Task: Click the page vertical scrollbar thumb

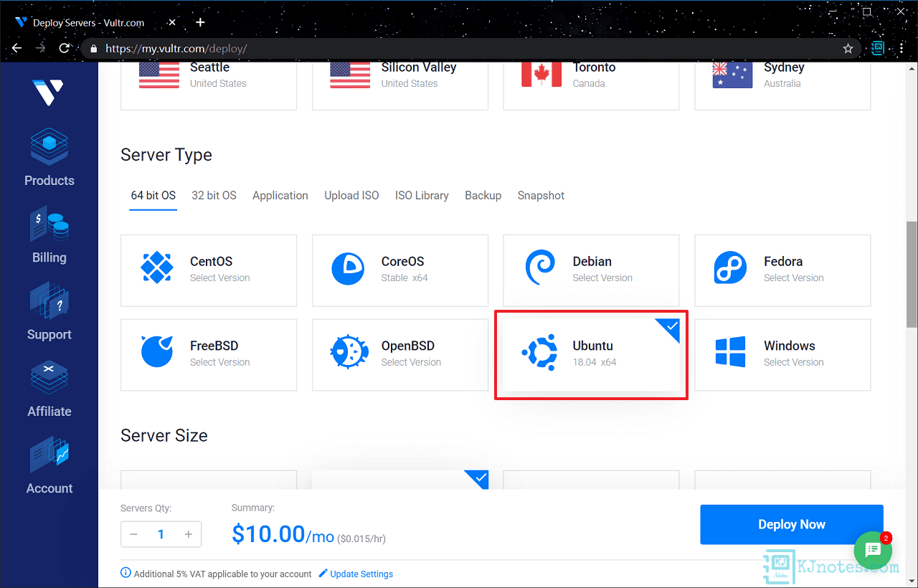Action: pyautogui.click(x=912, y=275)
